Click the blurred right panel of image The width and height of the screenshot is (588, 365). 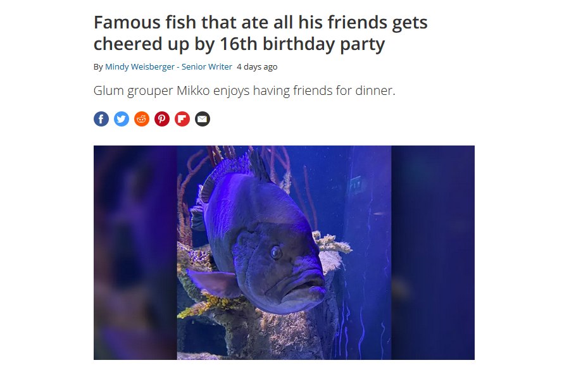point(433,252)
